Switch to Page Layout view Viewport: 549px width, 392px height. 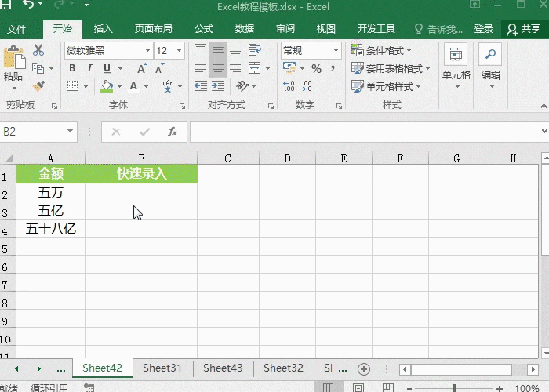(x=358, y=387)
